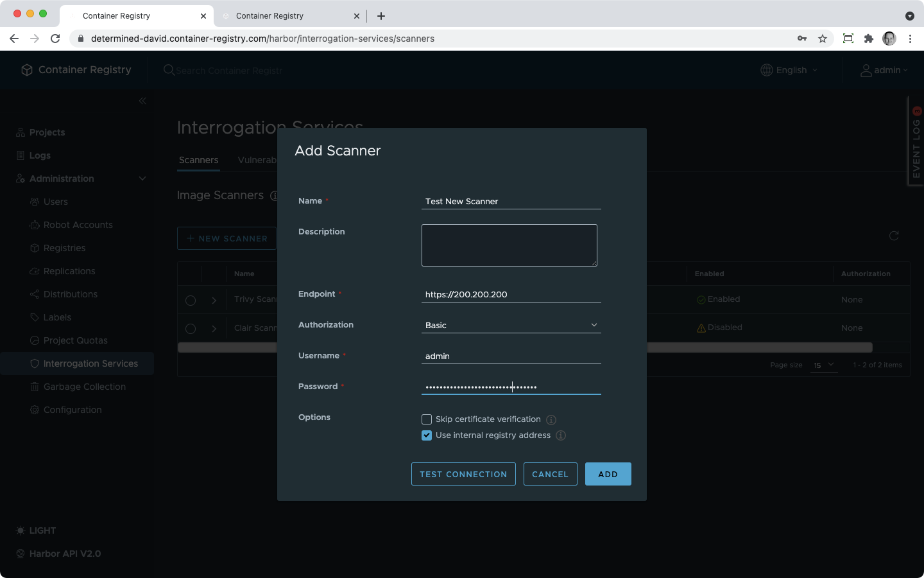This screenshot has width=924, height=578.
Task: Click into the Password input field
Action: coord(511,387)
